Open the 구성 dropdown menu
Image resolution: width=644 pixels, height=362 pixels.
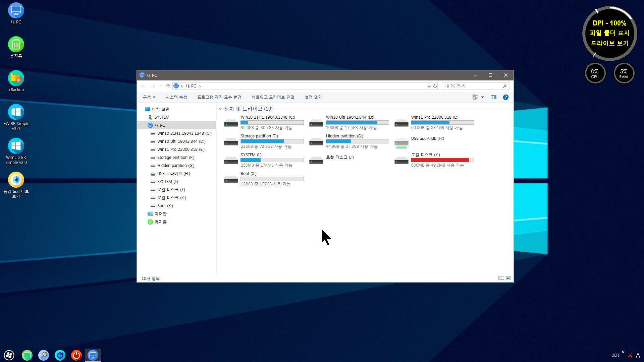tap(149, 97)
